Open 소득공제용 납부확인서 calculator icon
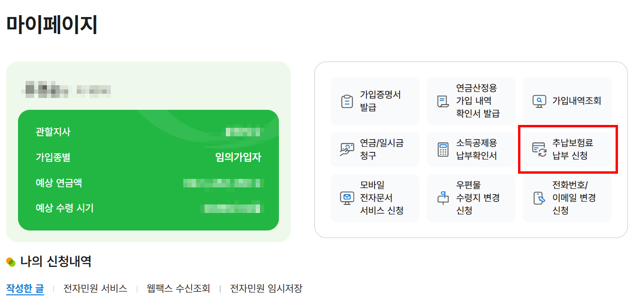The width and height of the screenshot is (644, 301). click(471, 149)
